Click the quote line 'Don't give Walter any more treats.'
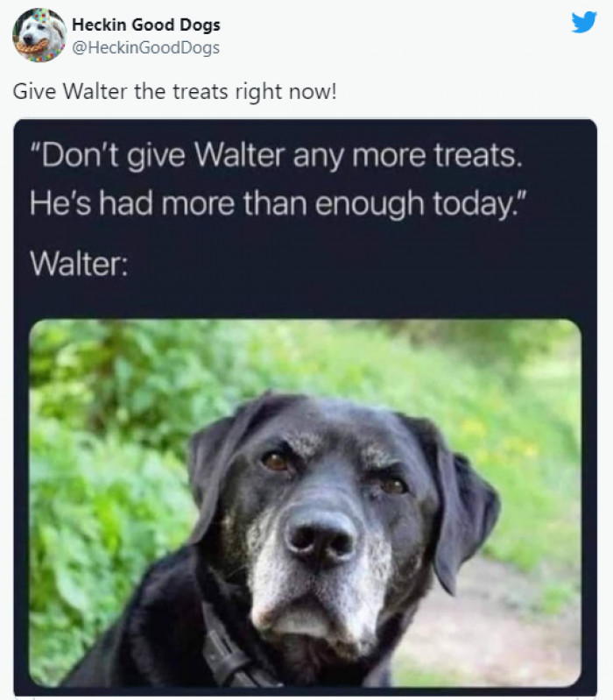The image size is (613, 700). 276,156
